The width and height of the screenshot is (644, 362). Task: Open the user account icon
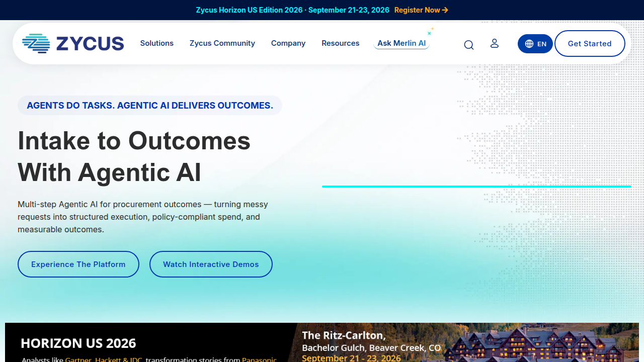point(495,43)
